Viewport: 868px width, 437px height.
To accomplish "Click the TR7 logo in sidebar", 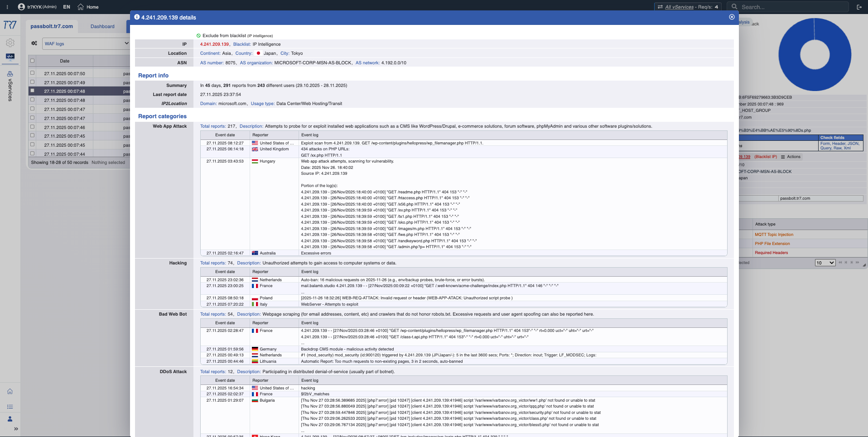I will (10, 25).
